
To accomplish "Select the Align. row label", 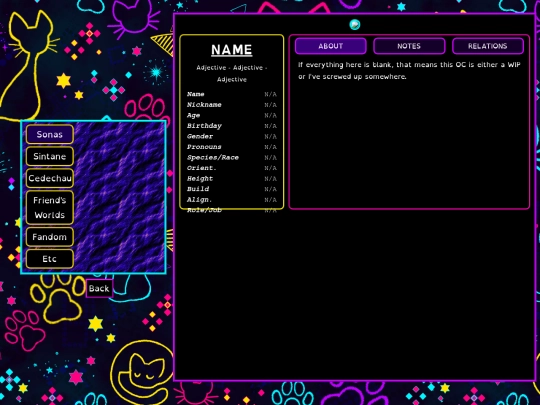I will click(x=200, y=200).
